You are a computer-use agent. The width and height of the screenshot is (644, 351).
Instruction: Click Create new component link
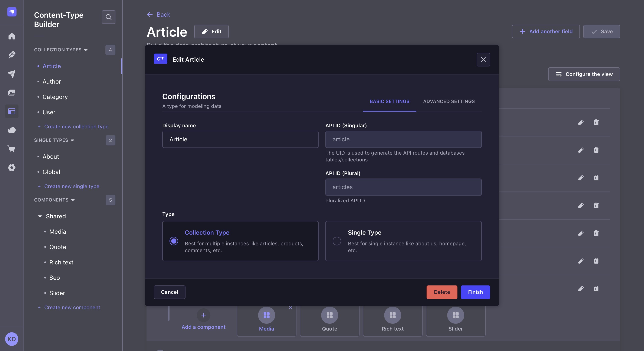click(x=69, y=307)
